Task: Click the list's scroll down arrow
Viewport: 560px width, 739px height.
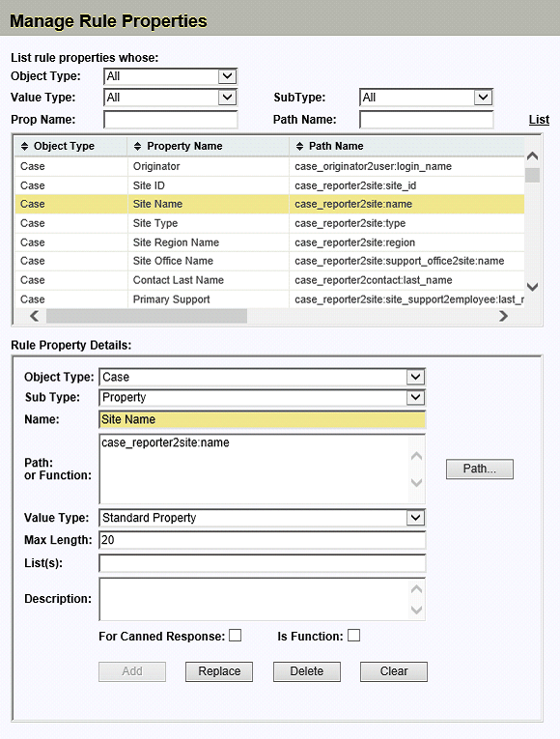Action: pyautogui.click(x=532, y=287)
